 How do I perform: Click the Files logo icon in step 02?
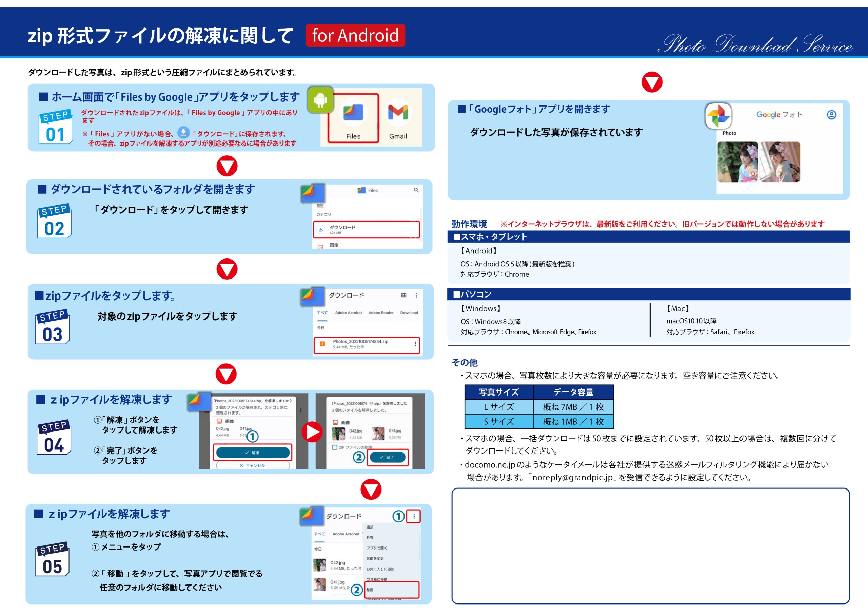point(313,194)
